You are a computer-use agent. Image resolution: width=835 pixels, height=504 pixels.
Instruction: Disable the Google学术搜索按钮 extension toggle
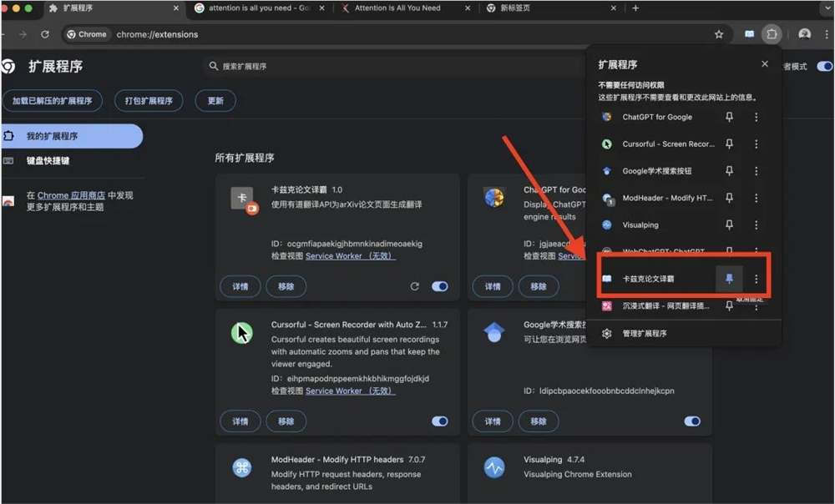(x=692, y=421)
